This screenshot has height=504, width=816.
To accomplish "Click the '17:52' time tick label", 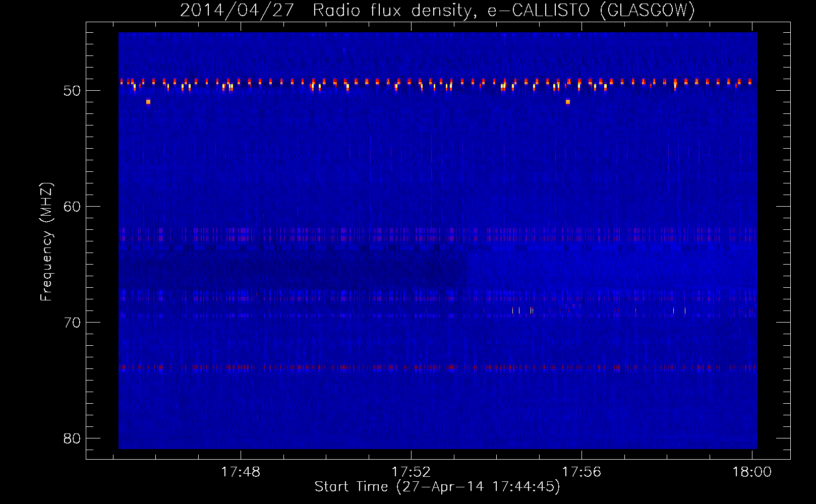I will (411, 472).
